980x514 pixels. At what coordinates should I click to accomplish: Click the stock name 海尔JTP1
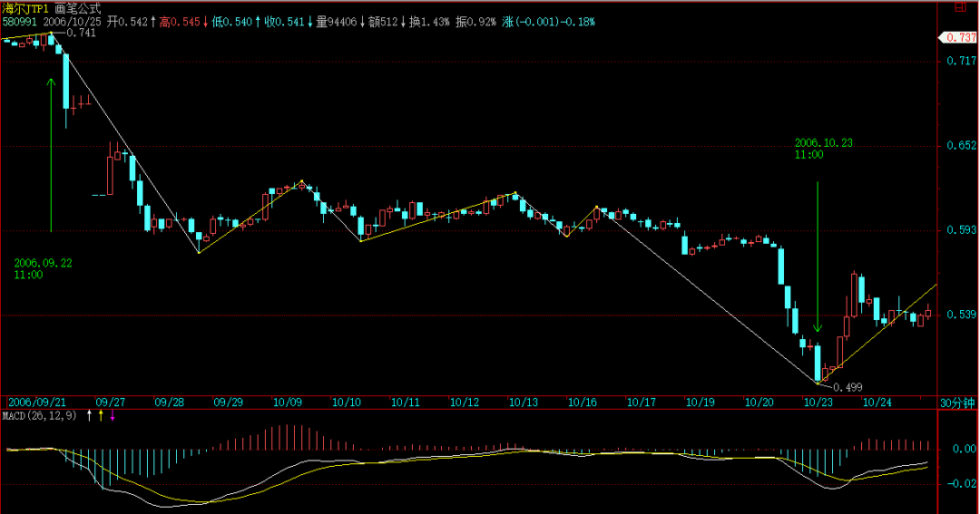(25, 9)
